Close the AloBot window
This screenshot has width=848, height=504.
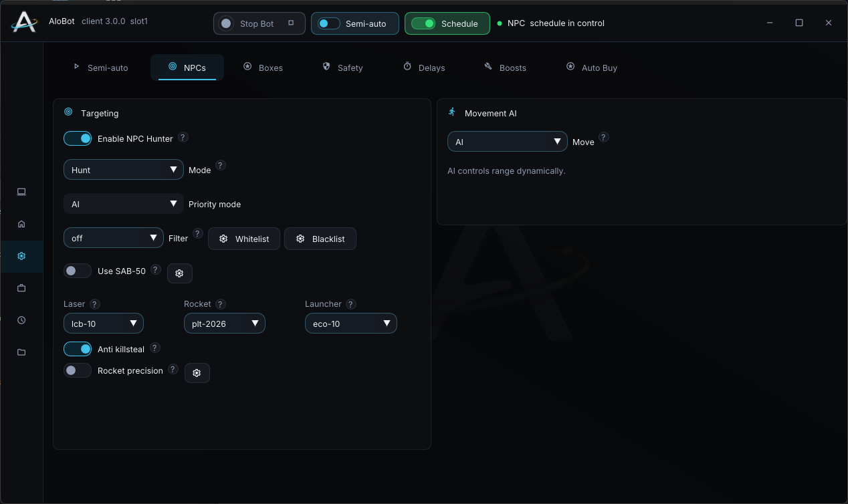point(829,23)
